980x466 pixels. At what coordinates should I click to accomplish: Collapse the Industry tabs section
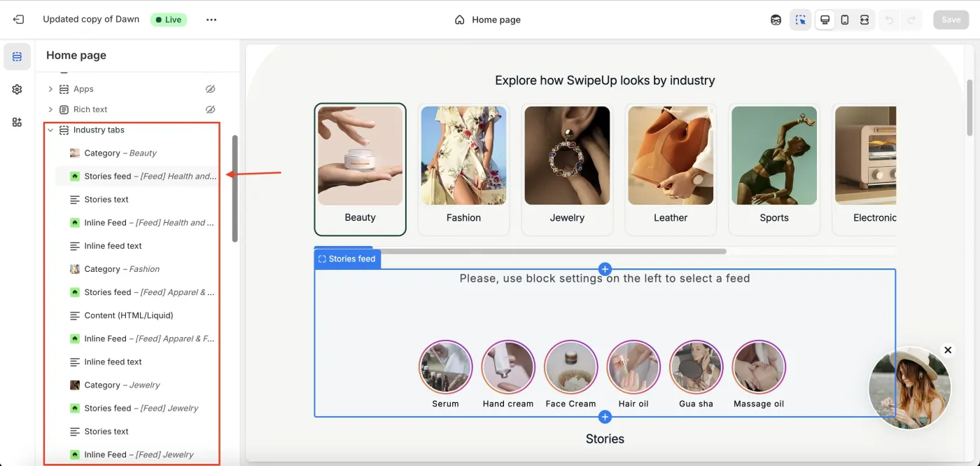(50, 130)
